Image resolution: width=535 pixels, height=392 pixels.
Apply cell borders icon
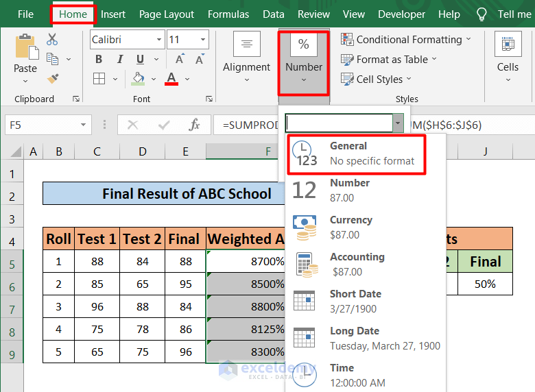99,79
